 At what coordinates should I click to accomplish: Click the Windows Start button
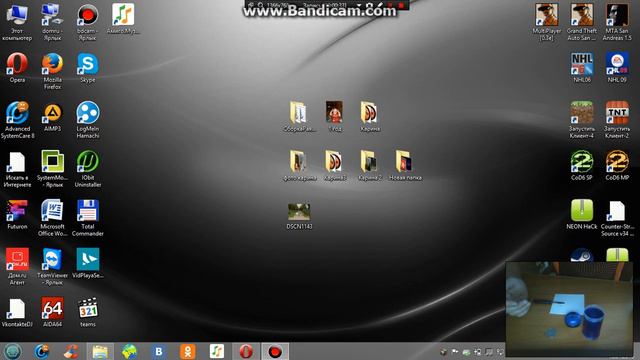(13, 351)
